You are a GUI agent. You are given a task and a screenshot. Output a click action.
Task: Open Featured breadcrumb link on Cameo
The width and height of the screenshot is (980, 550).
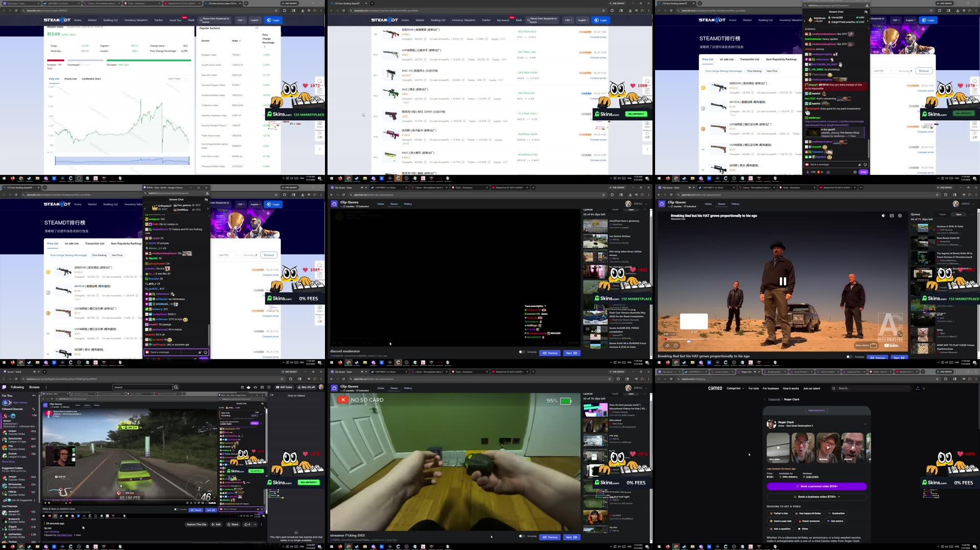point(774,400)
